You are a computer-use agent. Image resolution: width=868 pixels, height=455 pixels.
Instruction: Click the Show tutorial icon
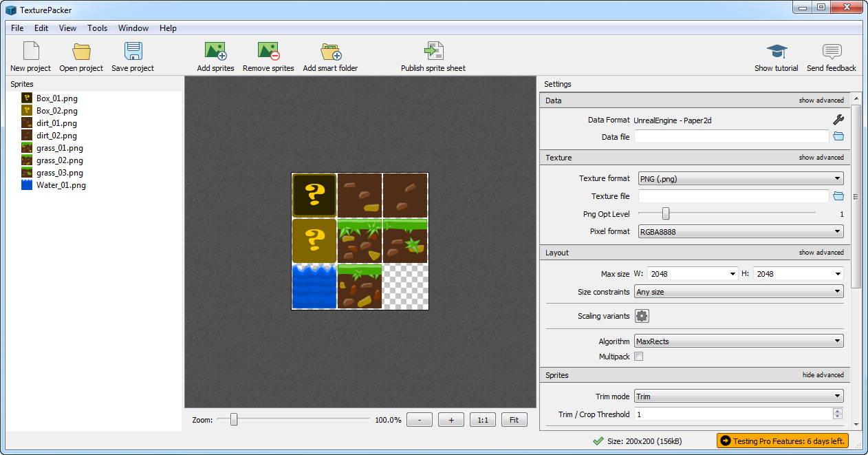point(777,50)
